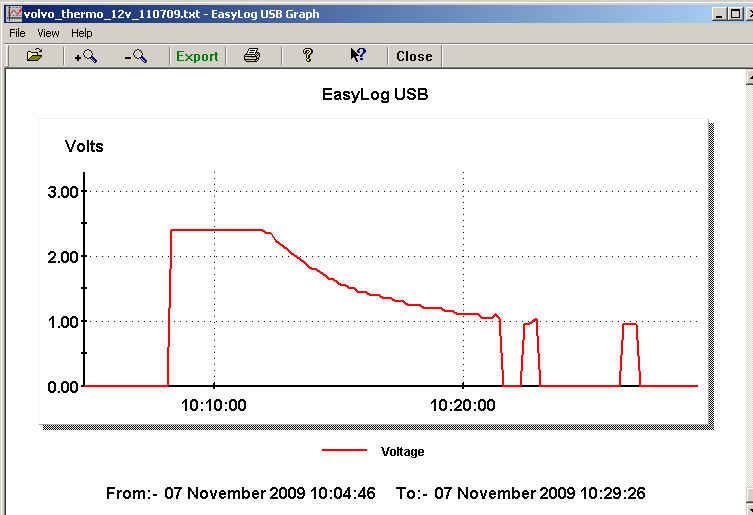Minimize the EasyLog USB Graph window
This screenshot has width=753, height=515.
pyautogui.click(x=720, y=14)
